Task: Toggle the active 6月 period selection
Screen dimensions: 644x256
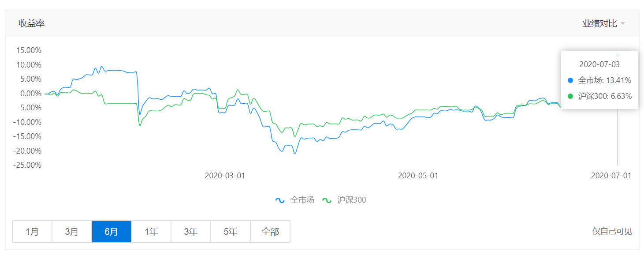Action: point(111,231)
